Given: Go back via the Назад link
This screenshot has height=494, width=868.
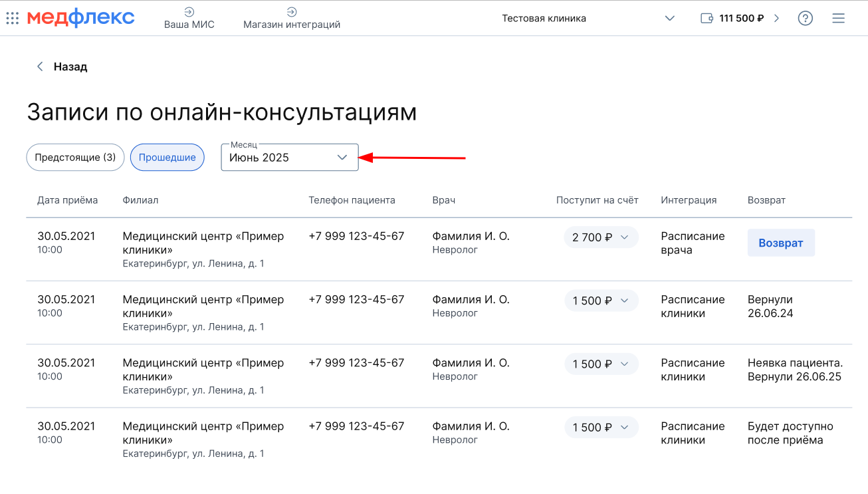Looking at the screenshot, I should tap(70, 66).
